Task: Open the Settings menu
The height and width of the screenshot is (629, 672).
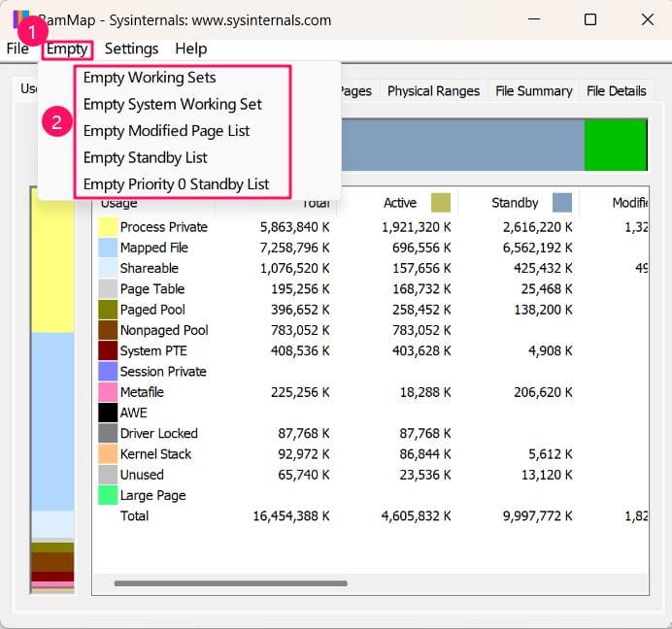Action: point(131,49)
